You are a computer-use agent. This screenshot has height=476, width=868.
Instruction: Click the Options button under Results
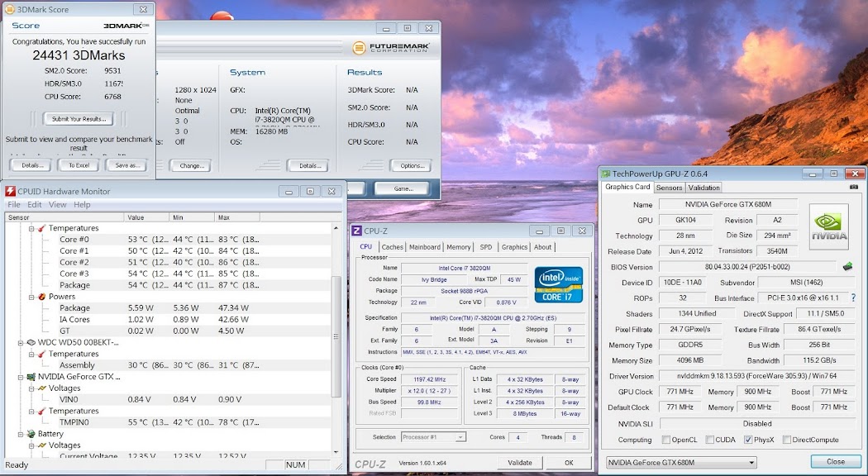411,165
